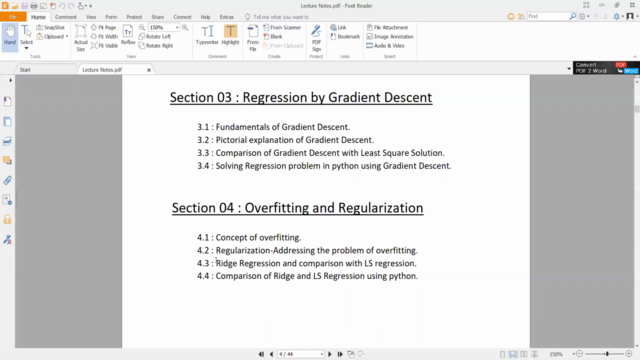Apply Fit Visible view

click(x=104, y=46)
